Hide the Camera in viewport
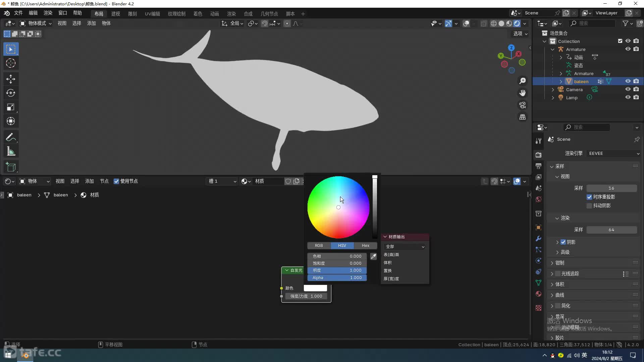This screenshot has width=644, height=362. [628, 89]
